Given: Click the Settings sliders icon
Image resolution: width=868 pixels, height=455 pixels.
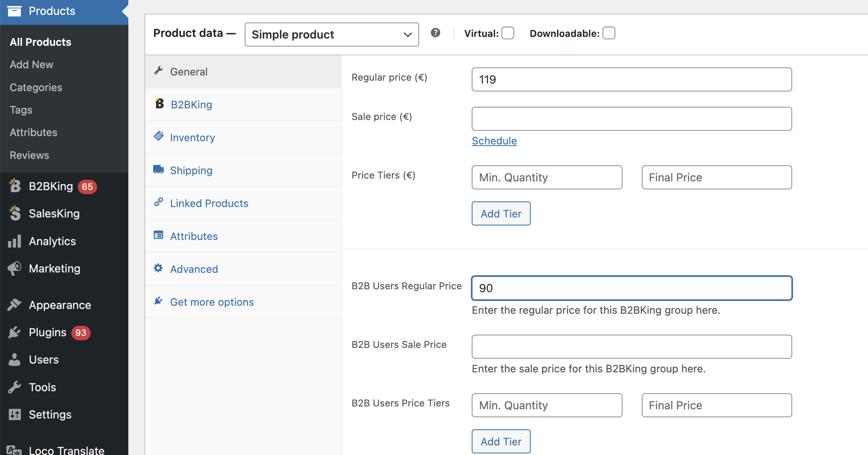Looking at the screenshot, I should tap(14, 414).
